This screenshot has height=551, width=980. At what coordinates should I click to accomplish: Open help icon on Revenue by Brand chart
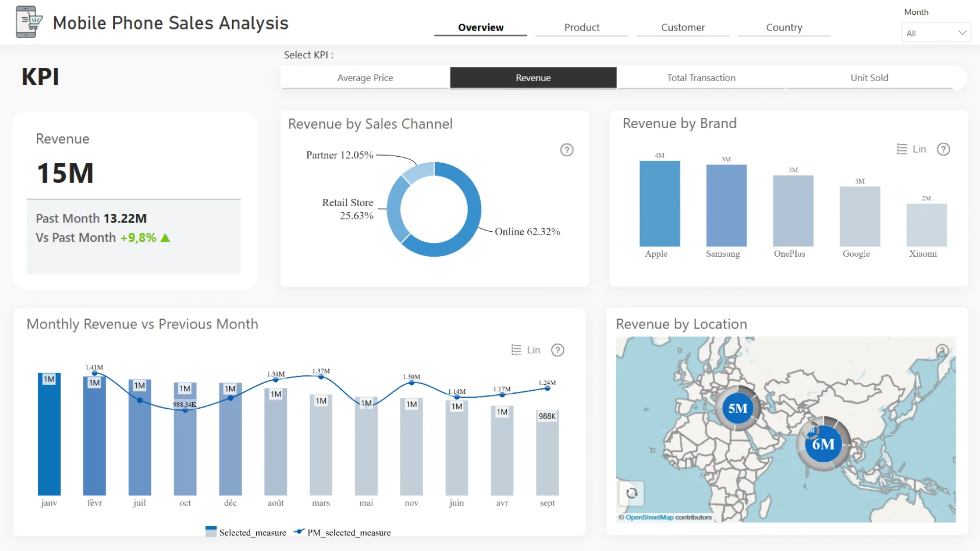tap(943, 149)
